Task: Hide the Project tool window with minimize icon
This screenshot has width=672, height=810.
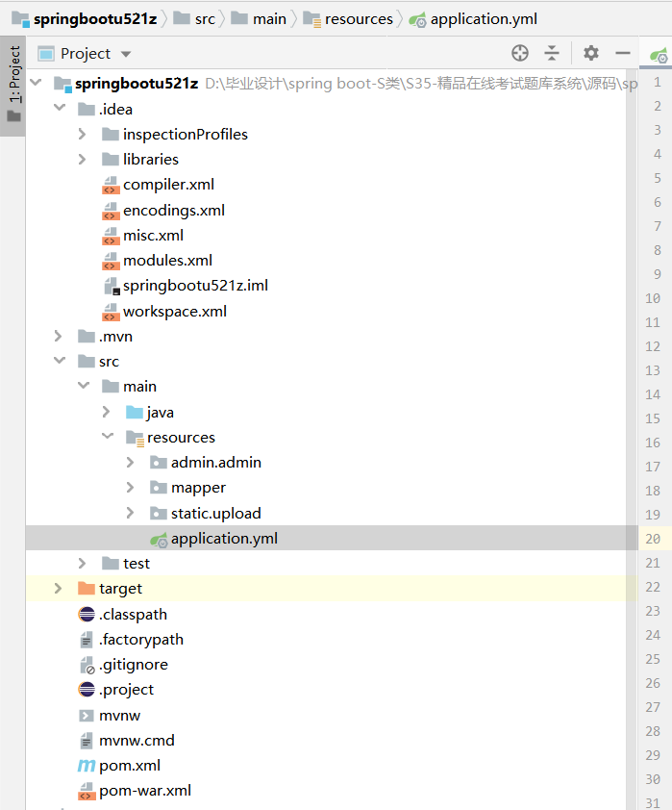Action: [x=623, y=54]
